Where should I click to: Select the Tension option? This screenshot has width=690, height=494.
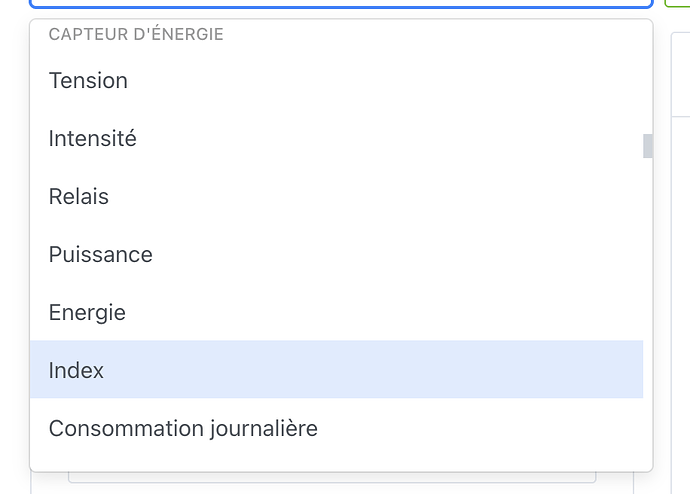click(88, 81)
